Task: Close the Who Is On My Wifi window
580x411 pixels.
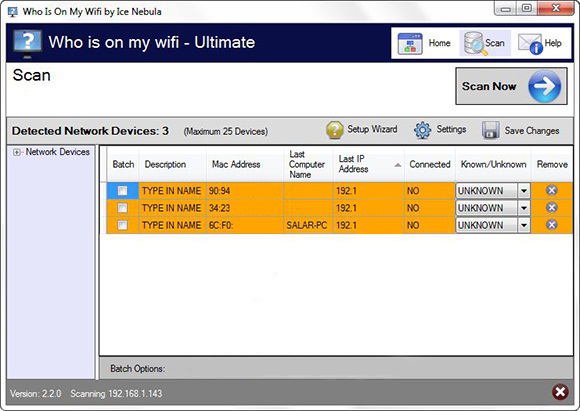Action: (x=556, y=9)
